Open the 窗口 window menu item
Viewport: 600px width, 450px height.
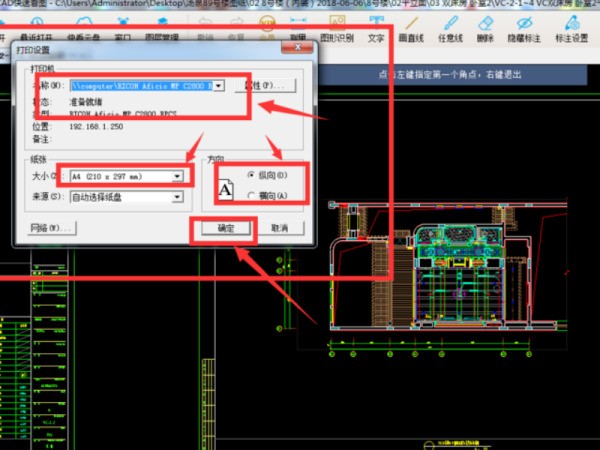tap(123, 29)
